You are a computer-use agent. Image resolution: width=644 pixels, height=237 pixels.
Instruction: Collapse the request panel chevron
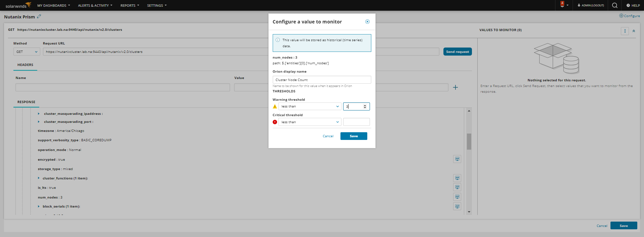pos(634,31)
